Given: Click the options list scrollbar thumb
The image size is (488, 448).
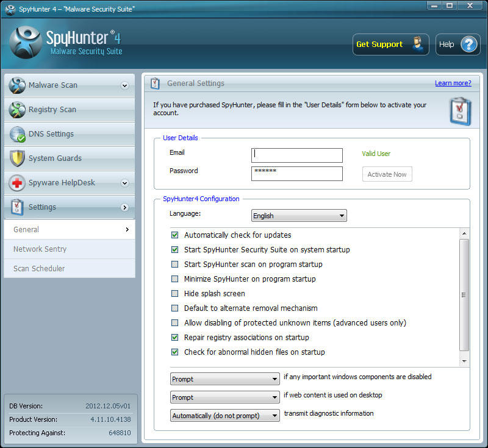Looking at the screenshot, I should tap(464, 295).
